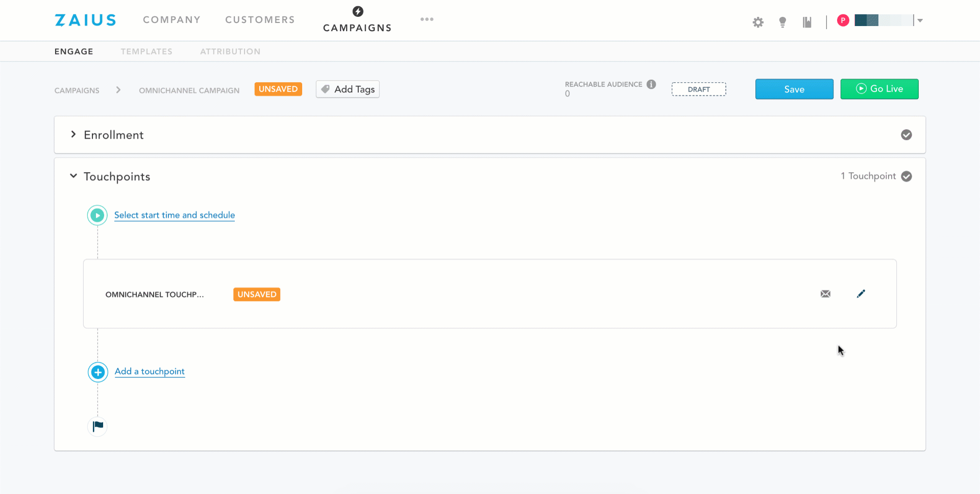Click the lightbulb ideas icon

point(782,22)
